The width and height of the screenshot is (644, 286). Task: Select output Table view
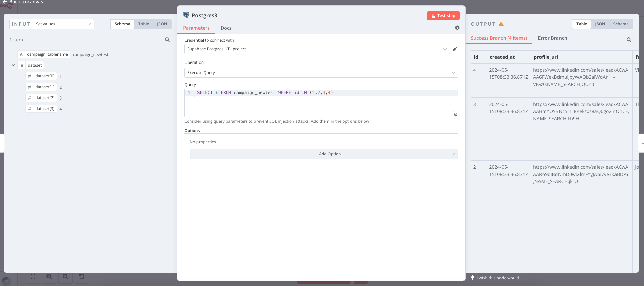pos(582,24)
